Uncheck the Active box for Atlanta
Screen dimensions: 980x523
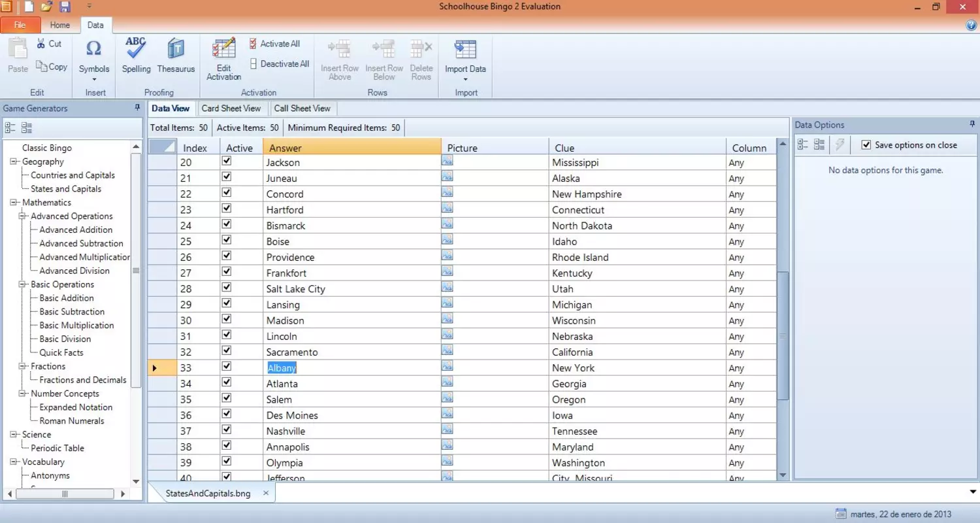[227, 382]
